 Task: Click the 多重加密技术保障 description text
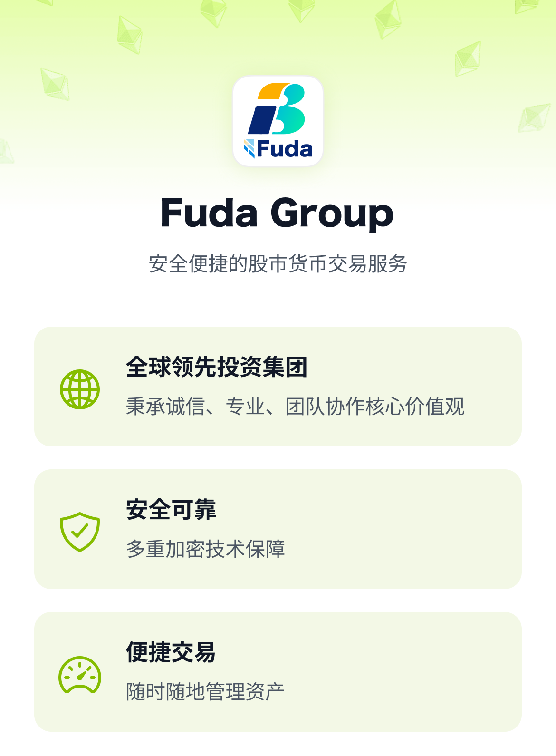pyautogui.click(x=205, y=549)
